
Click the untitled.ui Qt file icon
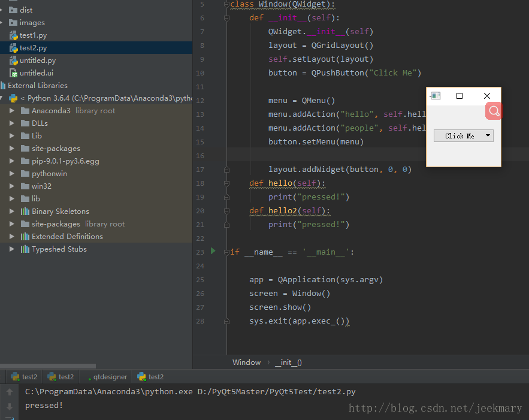point(14,73)
